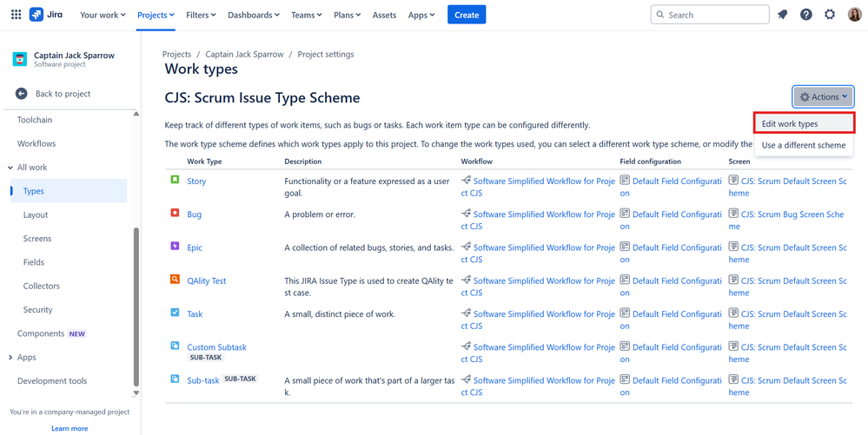This screenshot has width=868, height=435.
Task: Open the Apps dropdown in top navigation
Action: 421,15
